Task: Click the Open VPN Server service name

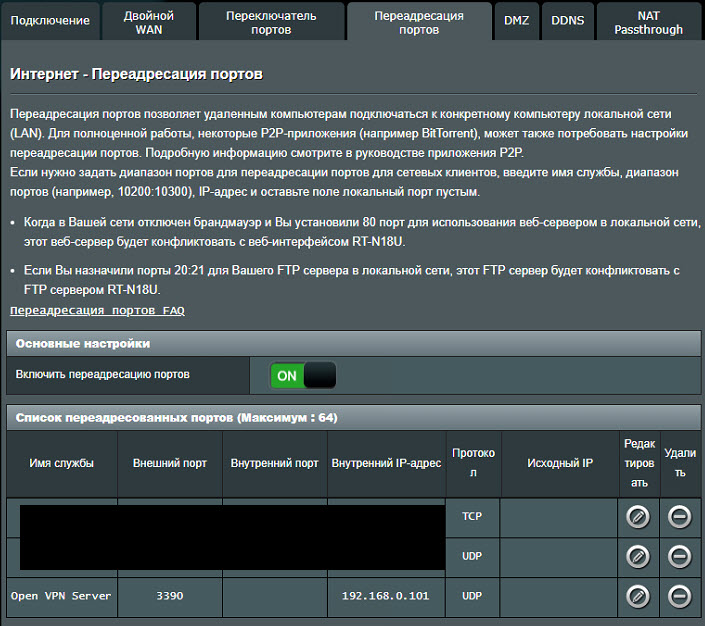Action: pos(61,596)
